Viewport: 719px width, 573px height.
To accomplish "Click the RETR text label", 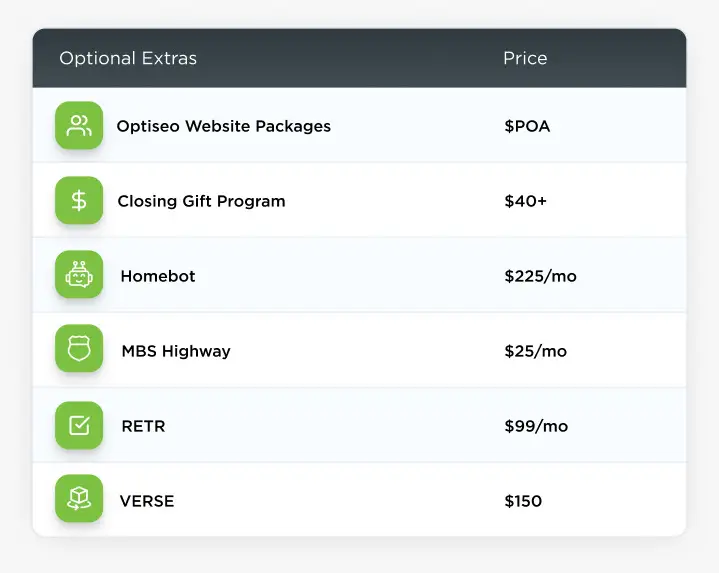I will [x=143, y=426].
